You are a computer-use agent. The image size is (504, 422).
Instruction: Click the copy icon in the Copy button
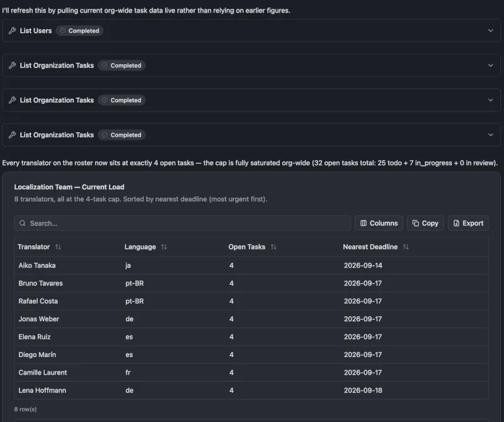tap(416, 223)
